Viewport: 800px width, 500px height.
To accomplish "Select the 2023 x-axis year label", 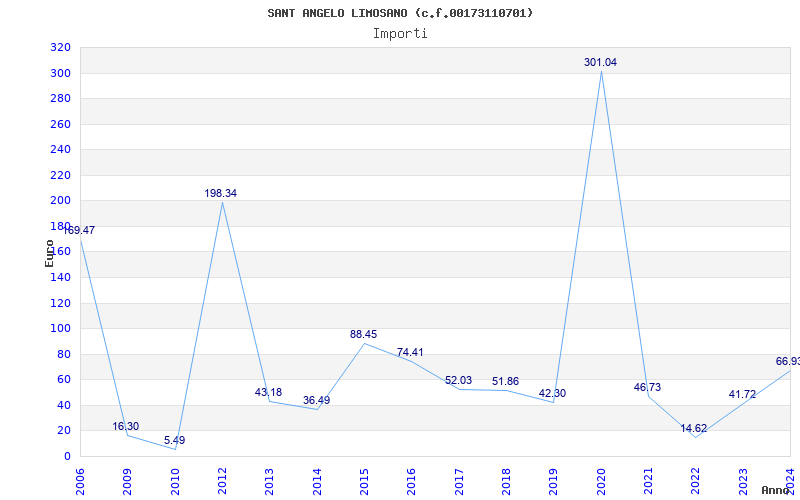I will pyautogui.click(x=743, y=482).
